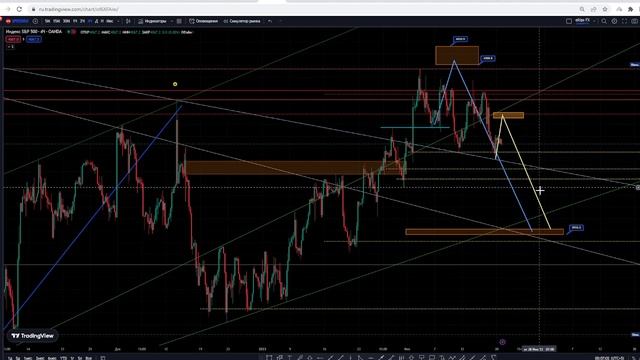Image resolution: width=640 pixels, height=360 pixels.
Task: Click the red sell price button
Action: [x=13, y=39]
